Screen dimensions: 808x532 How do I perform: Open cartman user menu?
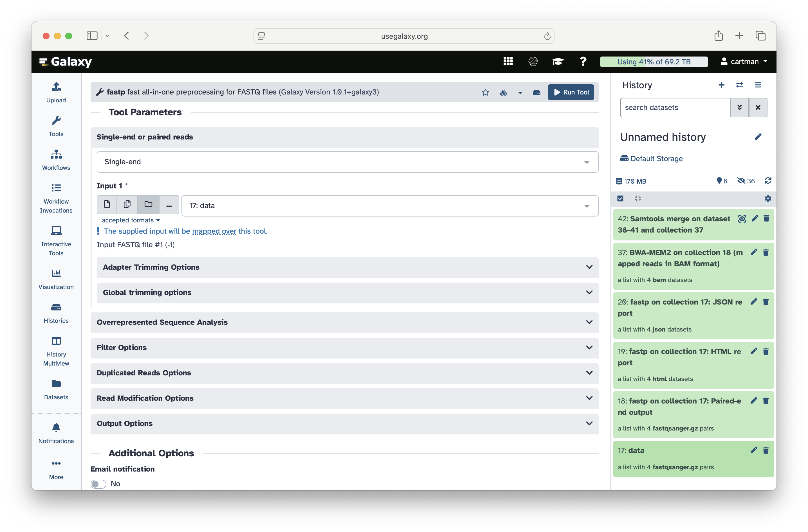(x=744, y=61)
